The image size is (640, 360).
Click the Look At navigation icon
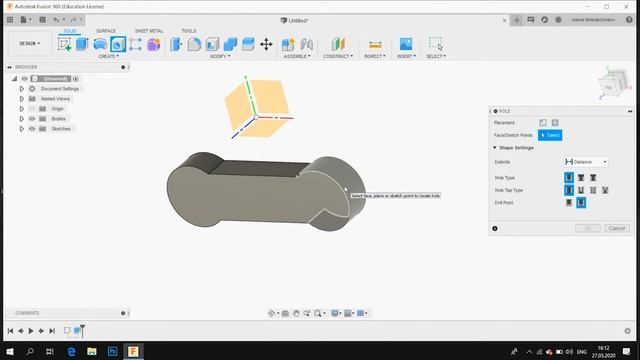(285, 313)
